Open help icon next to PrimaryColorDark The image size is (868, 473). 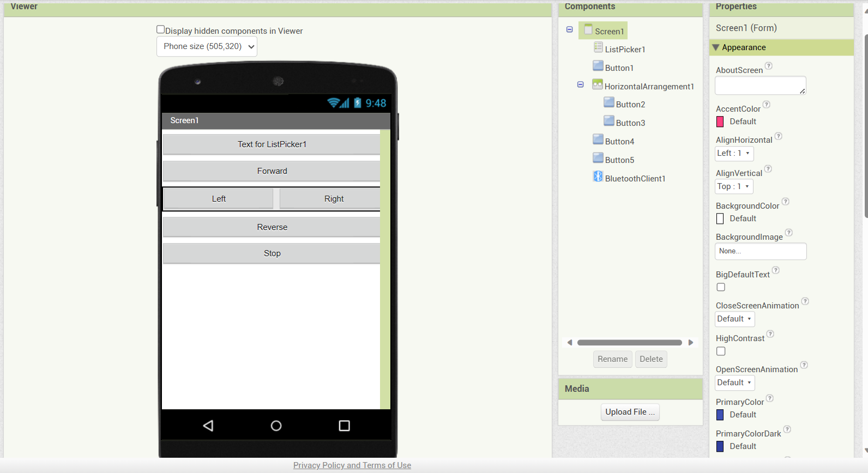pyautogui.click(x=787, y=429)
